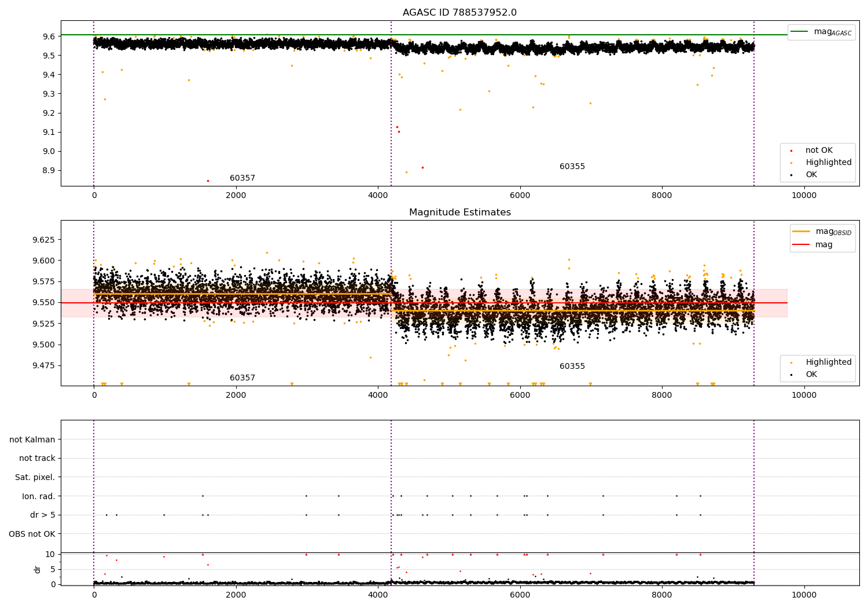This screenshot has width=868, height=608.
Task: Select the 9.500 y-axis tick label
Action: click(44, 345)
